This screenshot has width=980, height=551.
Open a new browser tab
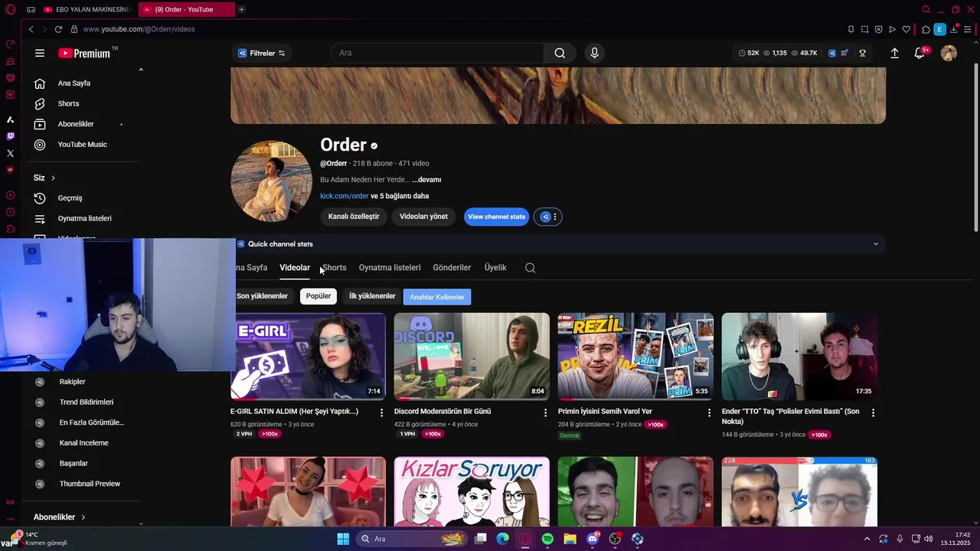tap(241, 9)
